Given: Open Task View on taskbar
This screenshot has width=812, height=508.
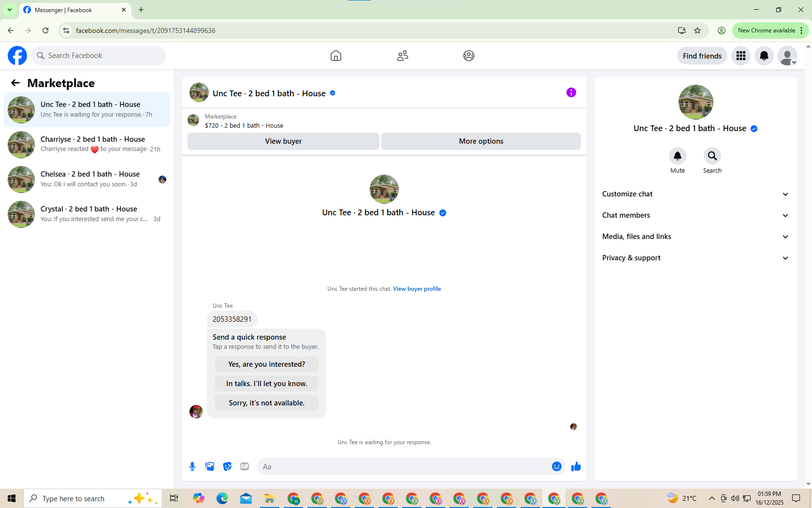Looking at the screenshot, I should point(174,498).
